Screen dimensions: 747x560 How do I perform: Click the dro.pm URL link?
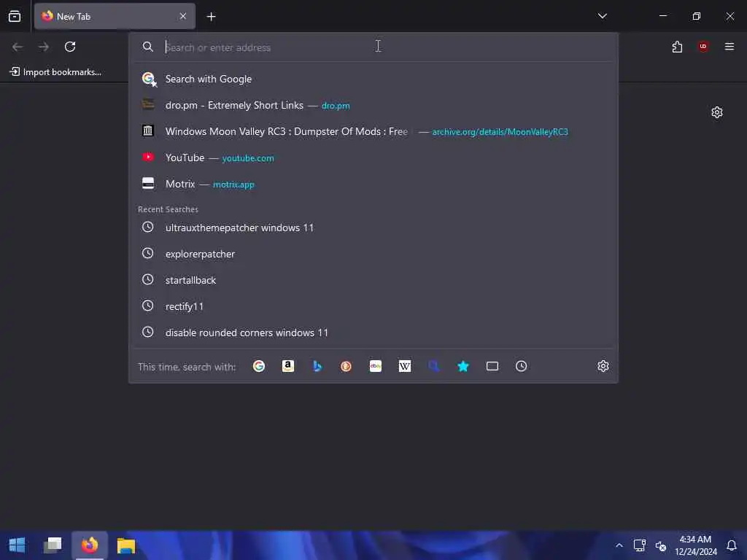(336, 106)
